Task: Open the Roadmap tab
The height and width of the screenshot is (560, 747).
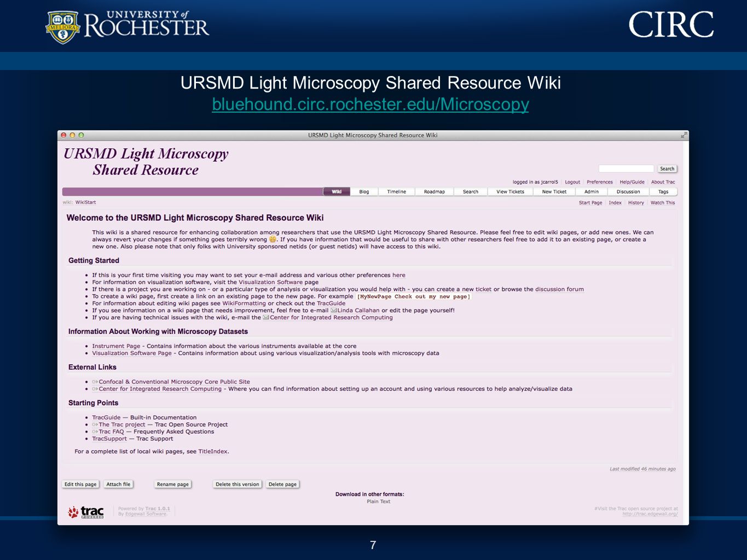Action: coord(435,191)
